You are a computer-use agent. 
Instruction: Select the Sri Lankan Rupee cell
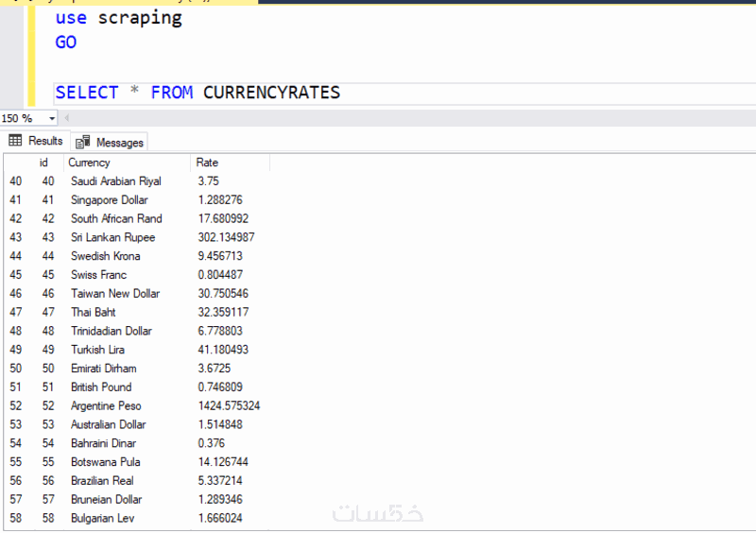coord(112,237)
